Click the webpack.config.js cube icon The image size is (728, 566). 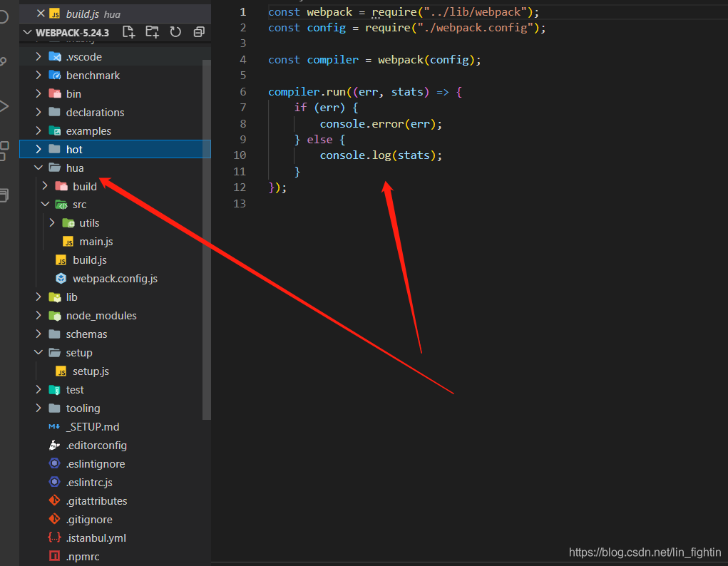coord(61,279)
